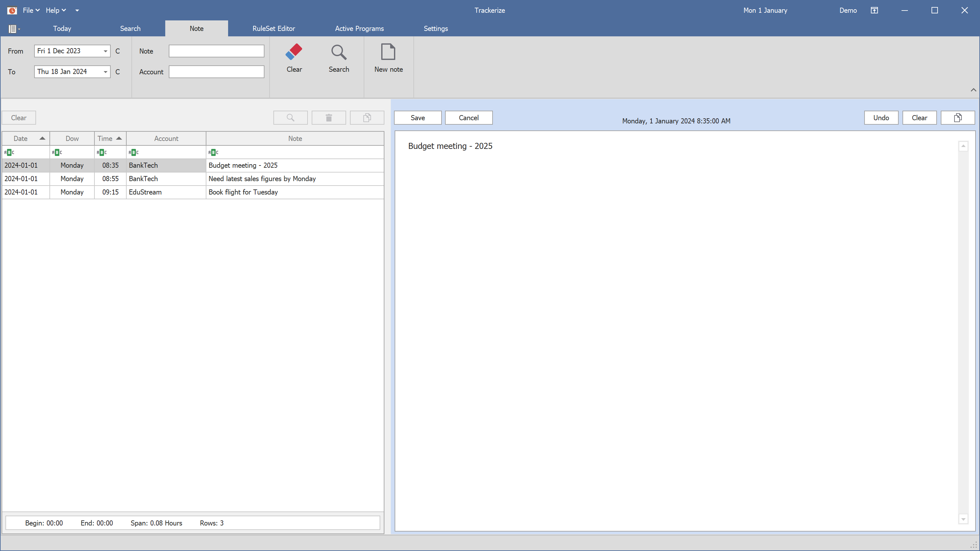The image size is (980, 551).
Task: Click the copy icon in note editor header
Action: (958, 117)
